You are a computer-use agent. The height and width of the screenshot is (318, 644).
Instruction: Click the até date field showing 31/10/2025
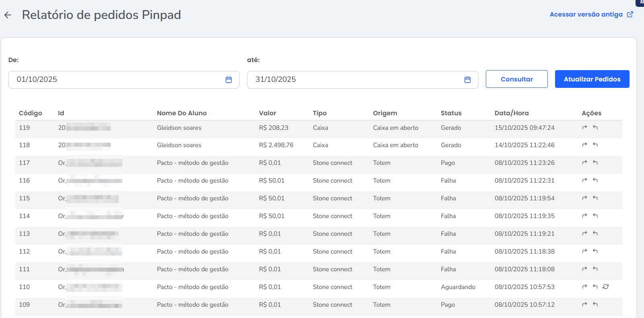(354, 80)
